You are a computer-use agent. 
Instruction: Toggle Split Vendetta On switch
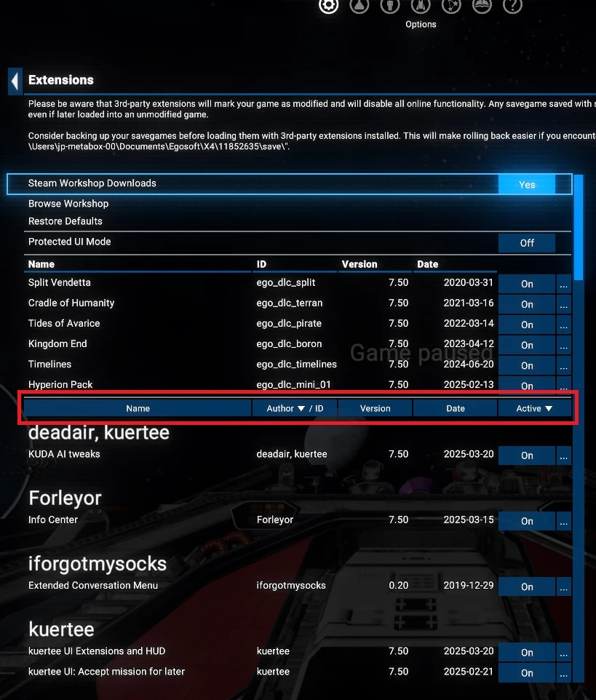527,284
